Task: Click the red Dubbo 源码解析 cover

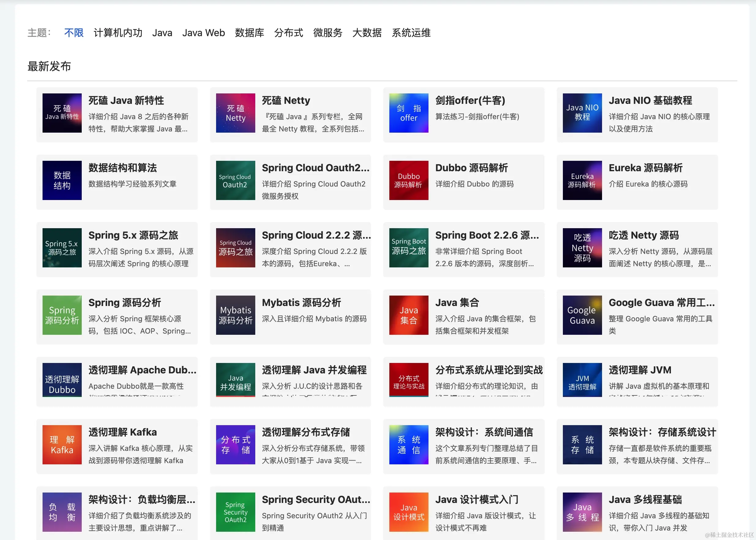Action: click(409, 180)
